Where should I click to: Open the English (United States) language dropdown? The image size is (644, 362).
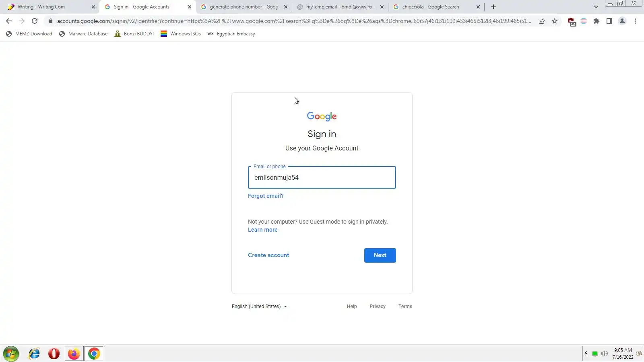point(260,306)
